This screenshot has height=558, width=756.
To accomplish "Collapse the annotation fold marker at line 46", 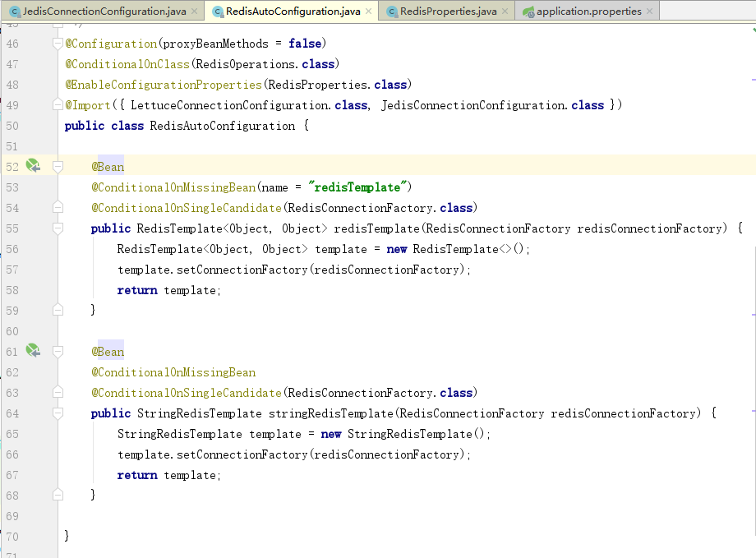I will (58, 44).
